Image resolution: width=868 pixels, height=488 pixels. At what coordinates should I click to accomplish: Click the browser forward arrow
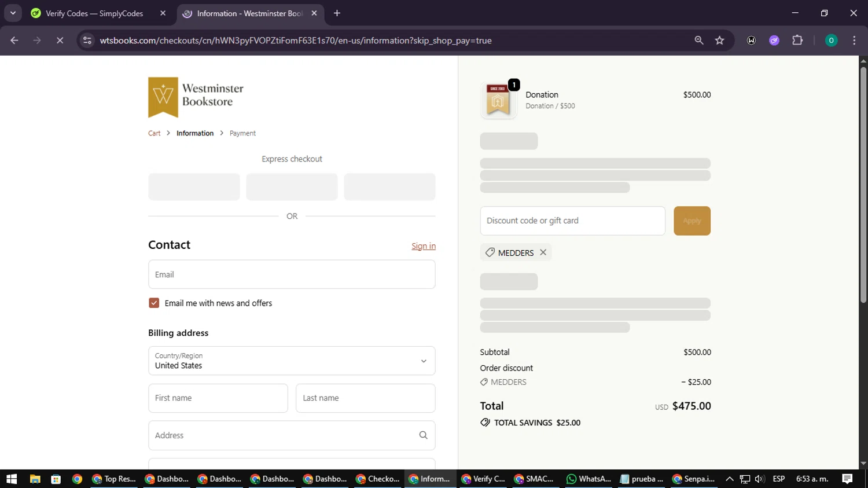37,41
